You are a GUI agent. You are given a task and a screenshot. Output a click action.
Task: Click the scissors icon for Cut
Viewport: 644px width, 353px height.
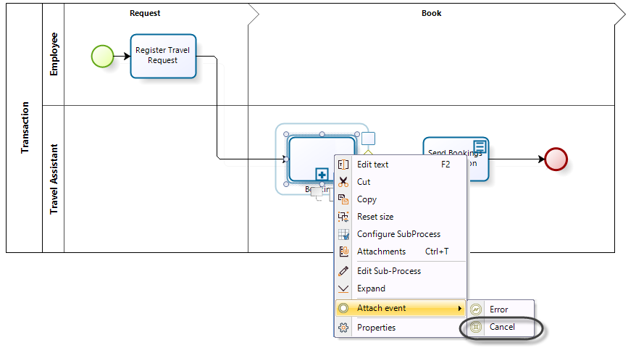click(343, 182)
